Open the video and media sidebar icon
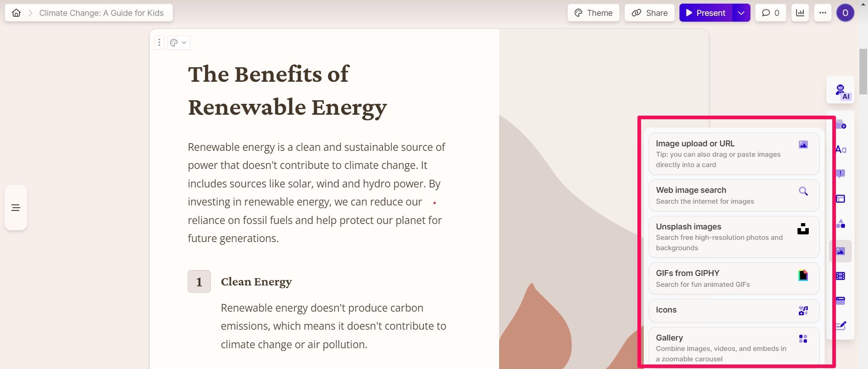The width and height of the screenshot is (868, 369). (841, 276)
